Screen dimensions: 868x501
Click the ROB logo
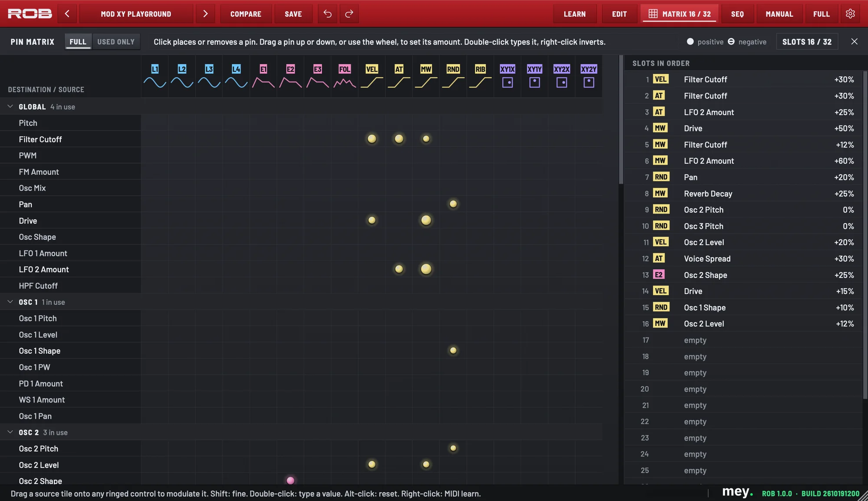30,14
